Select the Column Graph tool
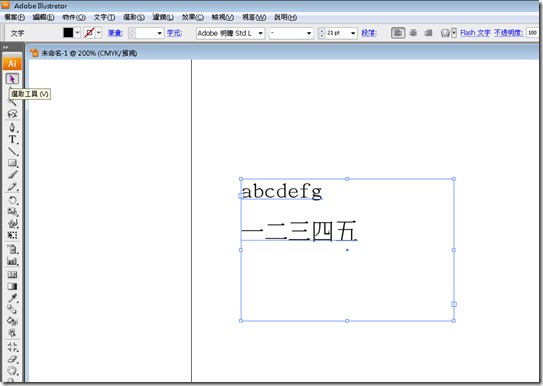This screenshot has width=543, height=386. [x=12, y=261]
